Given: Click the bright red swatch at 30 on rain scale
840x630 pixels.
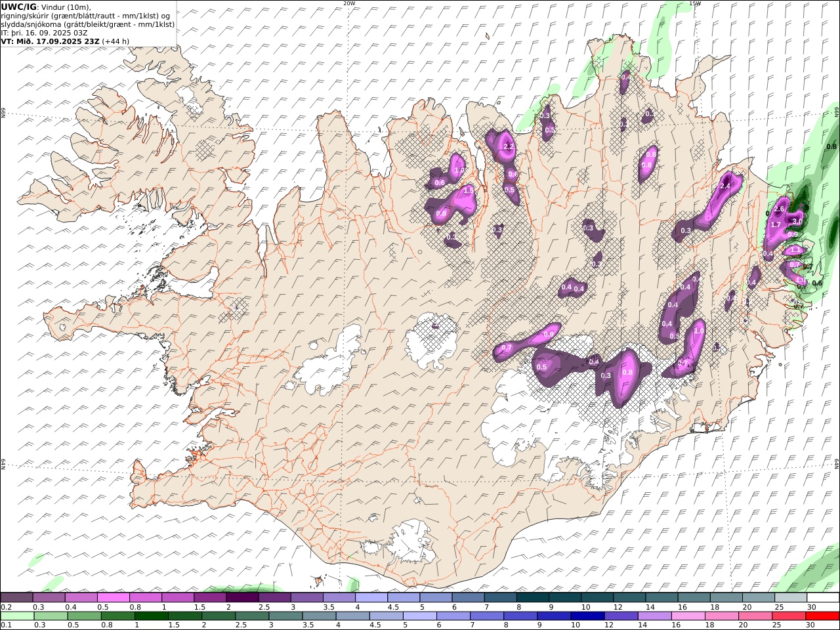Looking at the screenshot, I should pos(822,616).
